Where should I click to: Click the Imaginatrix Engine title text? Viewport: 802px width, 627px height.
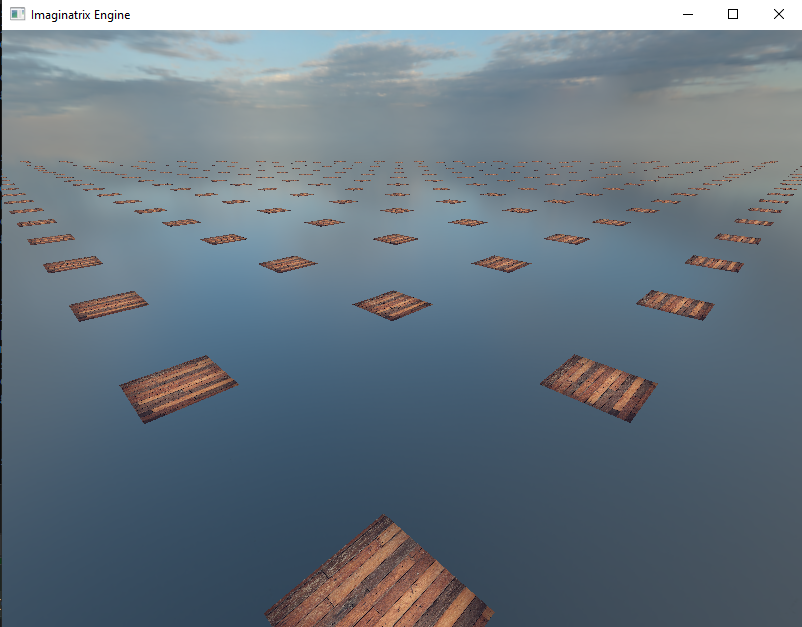(80, 15)
